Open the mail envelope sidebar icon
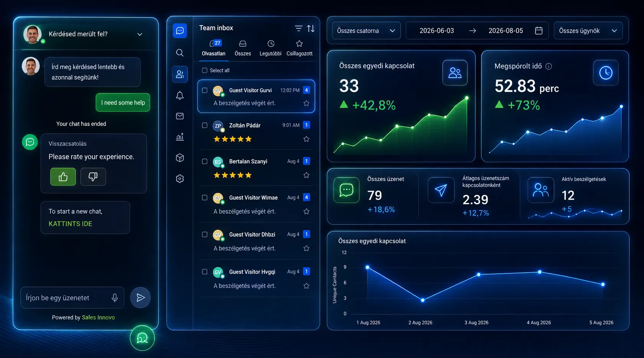Screen dimensions: 644x358 click(x=180, y=116)
